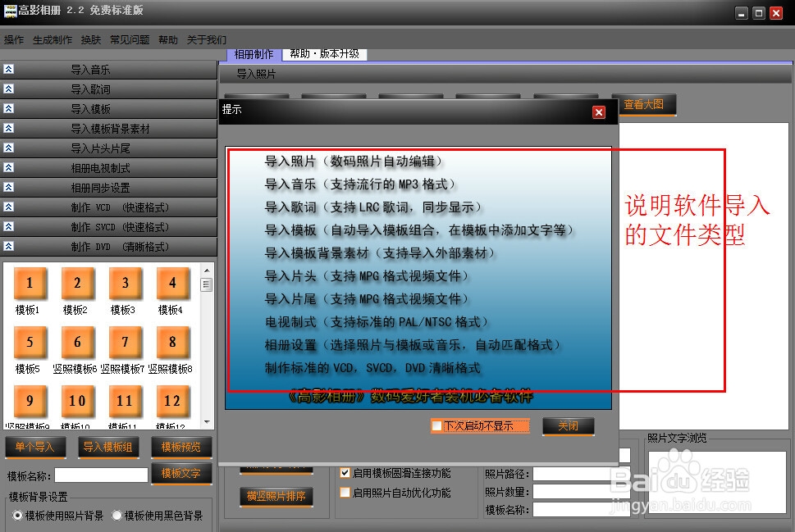Click the 照片路径 input field
This screenshot has width=795, height=532.
(x=581, y=474)
